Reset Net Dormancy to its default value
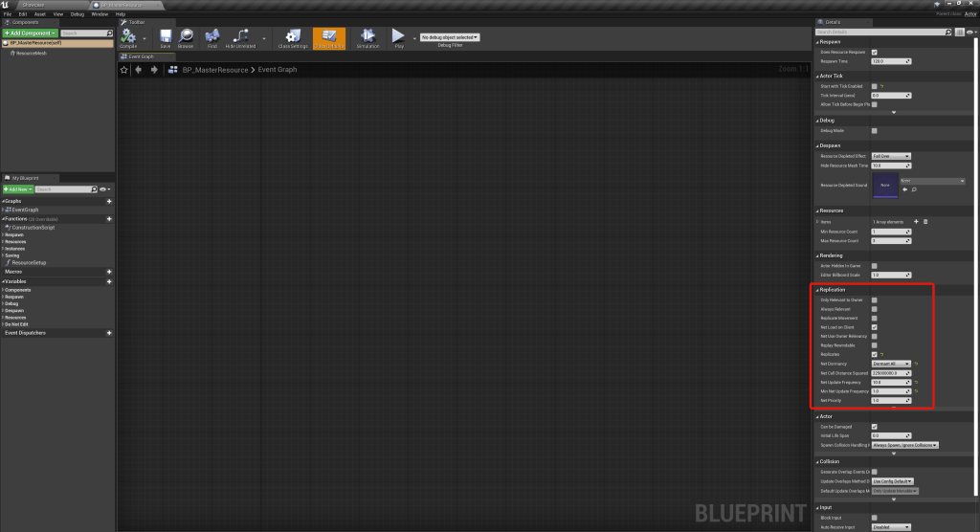Viewport: 980px width, 532px height. 916,364
